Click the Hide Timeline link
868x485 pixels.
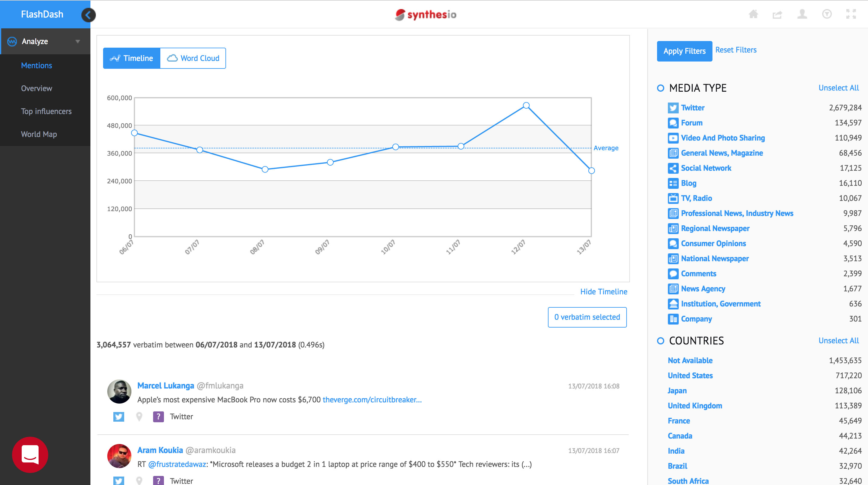coord(603,292)
